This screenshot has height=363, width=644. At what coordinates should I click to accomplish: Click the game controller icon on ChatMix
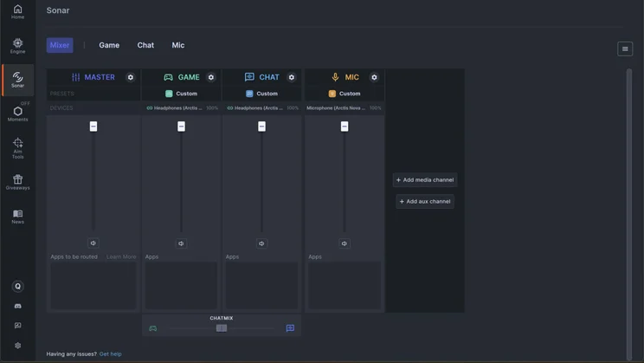point(153,328)
